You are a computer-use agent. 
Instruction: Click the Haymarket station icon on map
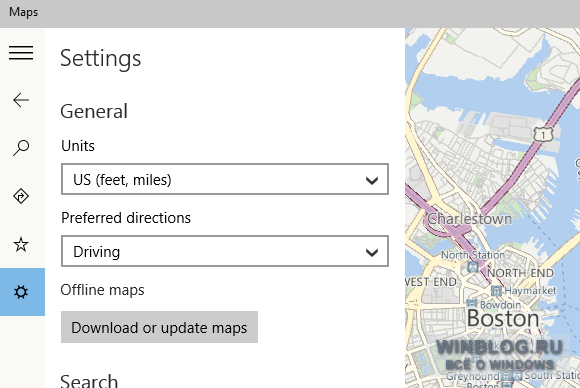496,291
